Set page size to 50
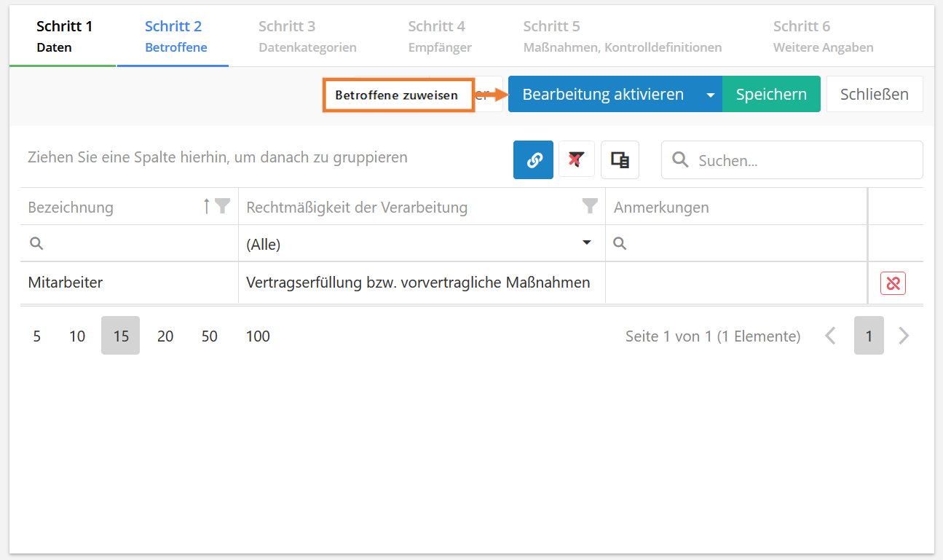Screen dimensions: 943x560 pos(210,336)
